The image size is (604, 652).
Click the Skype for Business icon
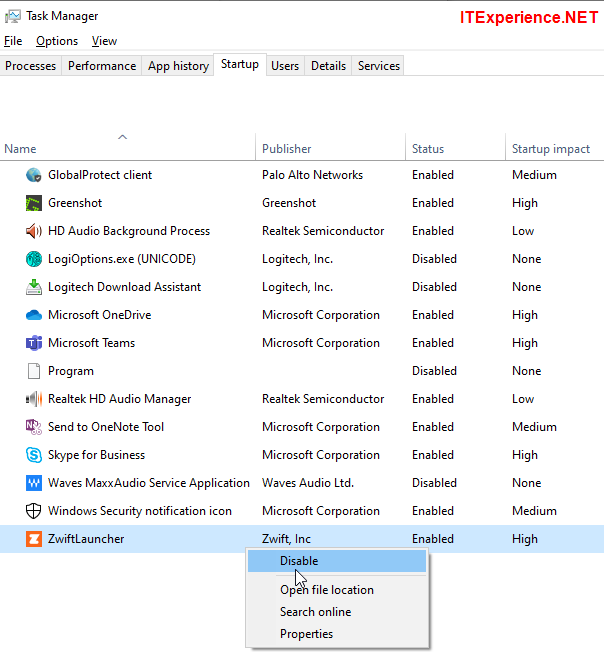click(34, 455)
